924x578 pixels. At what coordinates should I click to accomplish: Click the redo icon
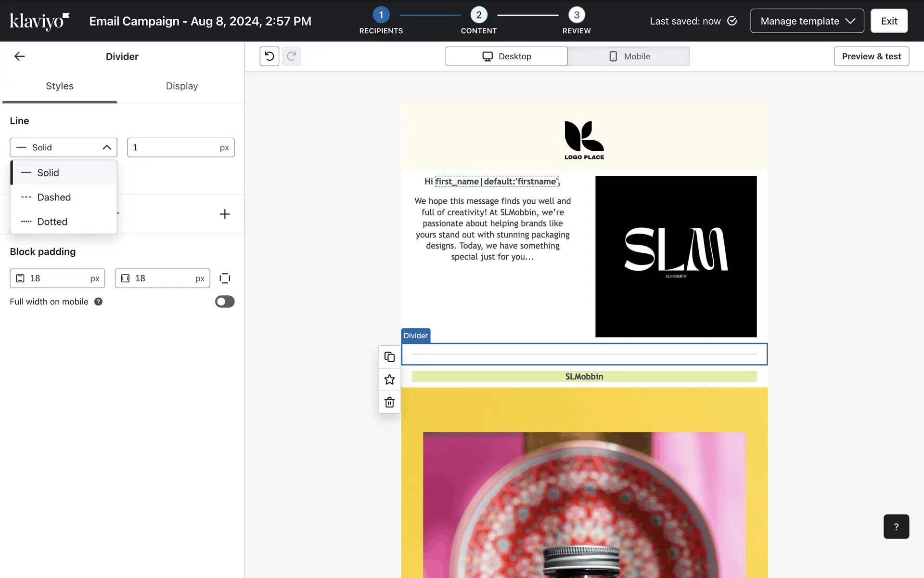tap(291, 56)
